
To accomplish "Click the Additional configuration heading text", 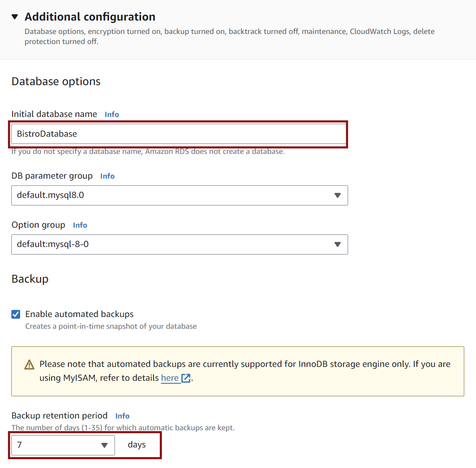I will [90, 17].
